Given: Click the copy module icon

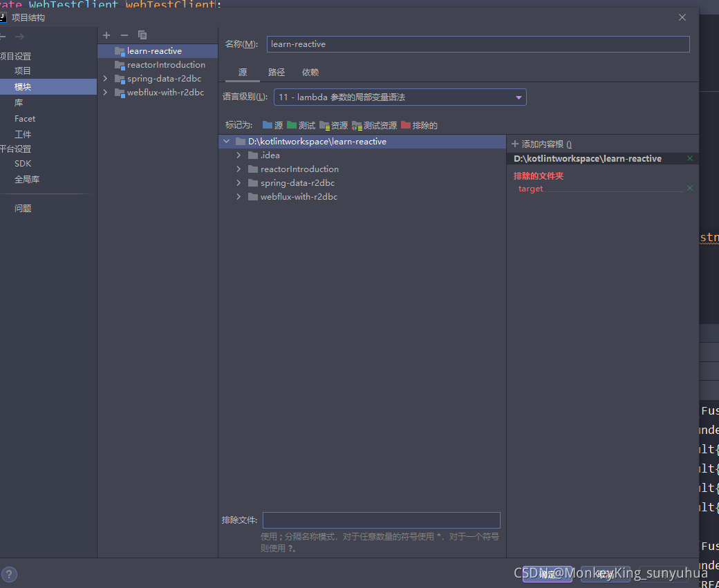Looking at the screenshot, I should [142, 35].
